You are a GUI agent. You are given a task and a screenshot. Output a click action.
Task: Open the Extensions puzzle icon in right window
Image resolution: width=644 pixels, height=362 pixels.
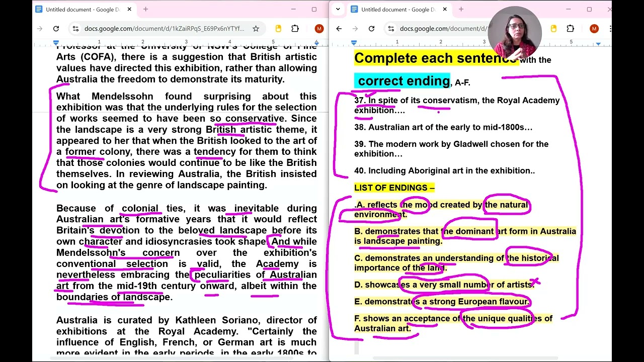[570, 29]
